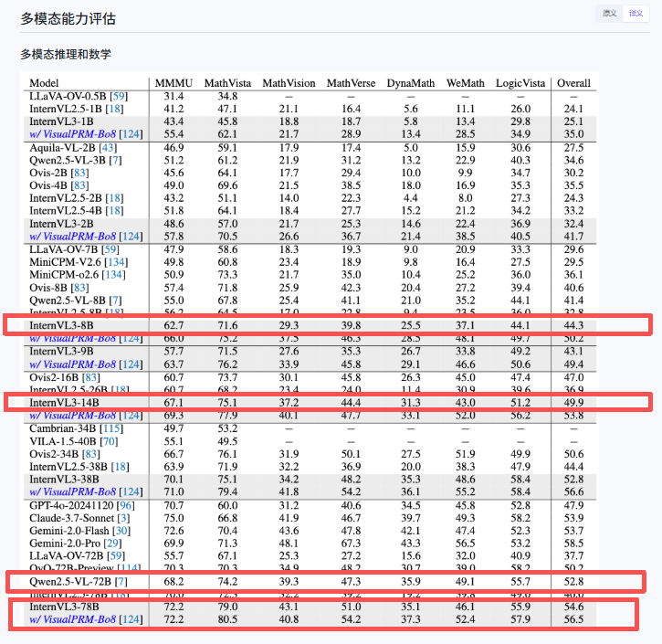Click LogicVista value 51.2 in InternVL3-14B row
Image resolution: width=662 pixels, height=644 pixels.
click(520, 403)
